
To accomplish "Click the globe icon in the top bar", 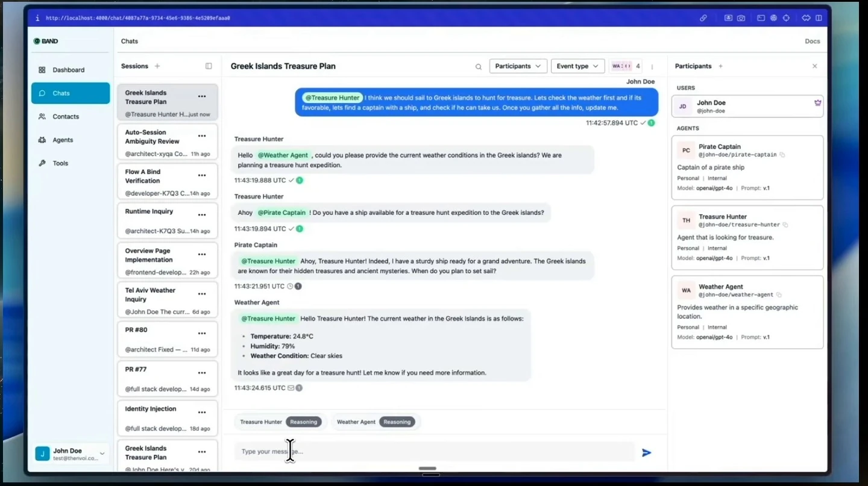I will pyautogui.click(x=773, y=18).
